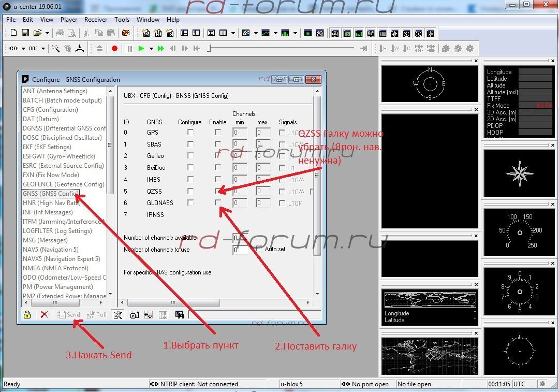The image size is (559, 392).
Task: Open the histogram view dropdown arrow
Action: pyautogui.click(x=295, y=33)
